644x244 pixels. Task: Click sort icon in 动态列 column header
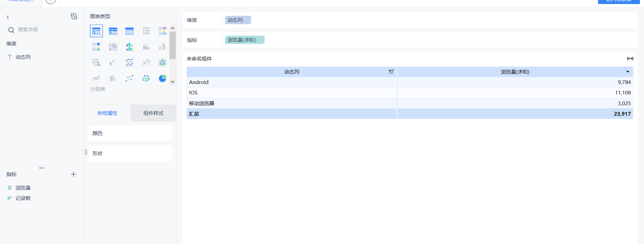391,72
